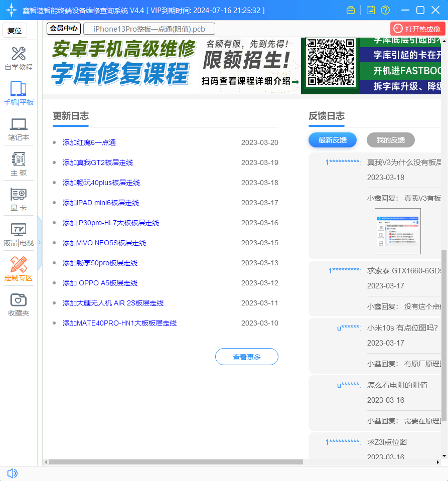Open the calendar notes icon in title bar
Image resolution: width=448 pixels, height=481 pixels.
pyautogui.click(x=371, y=10)
